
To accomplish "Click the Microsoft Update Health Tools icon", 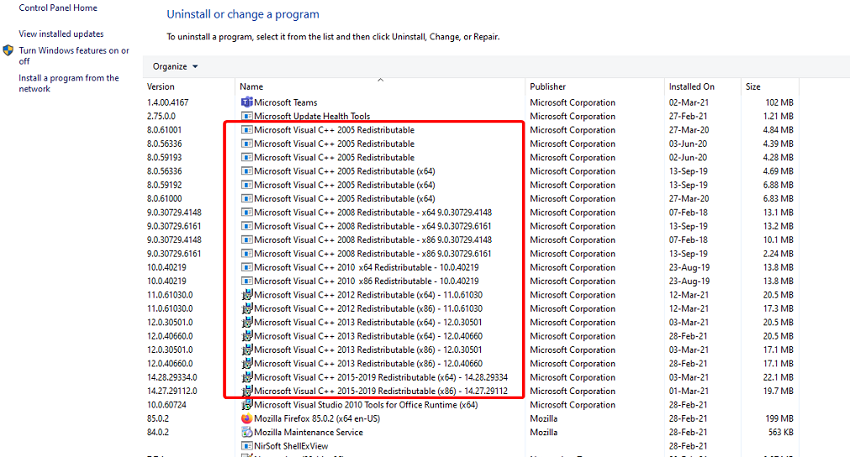I will pyautogui.click(x=247, y=116).
